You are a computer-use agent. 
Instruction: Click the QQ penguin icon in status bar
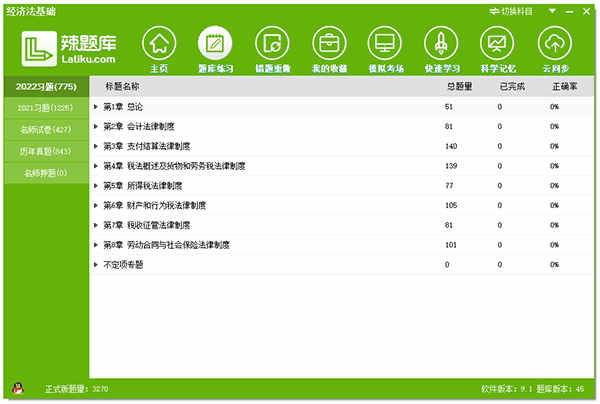point(18,388)
